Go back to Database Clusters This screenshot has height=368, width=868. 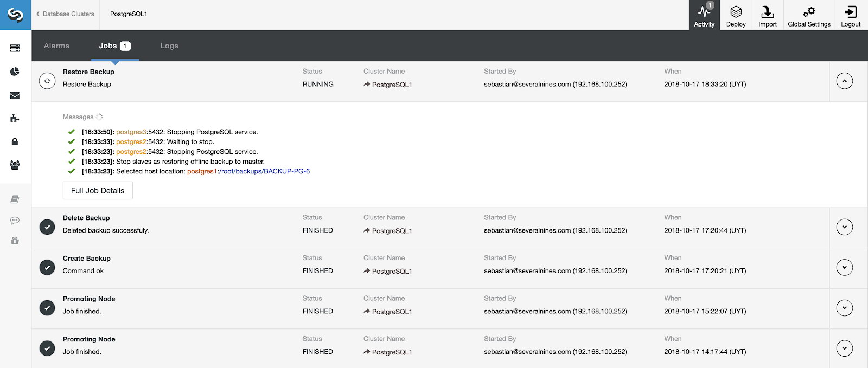(65, 14)
